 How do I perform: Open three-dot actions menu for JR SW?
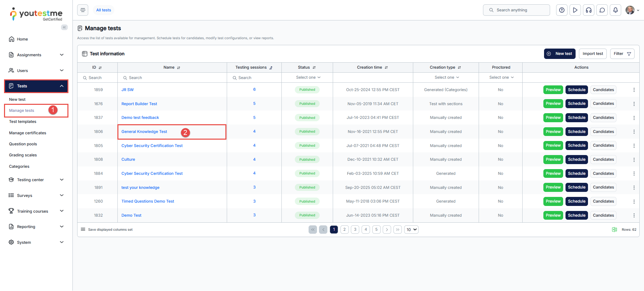[634, 90]
